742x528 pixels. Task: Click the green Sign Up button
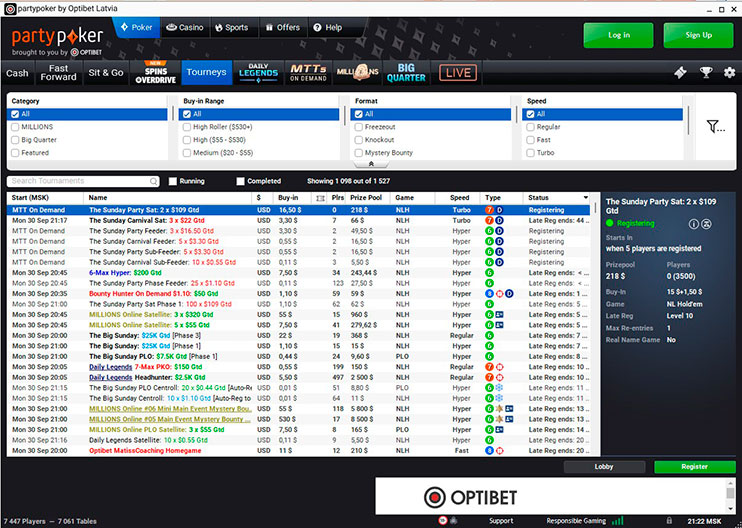coord(698,35)
